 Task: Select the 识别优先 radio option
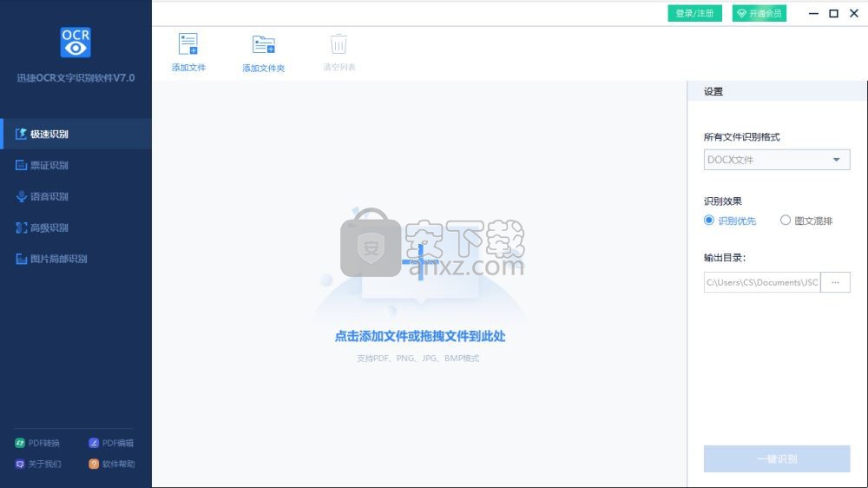point(708,220)
